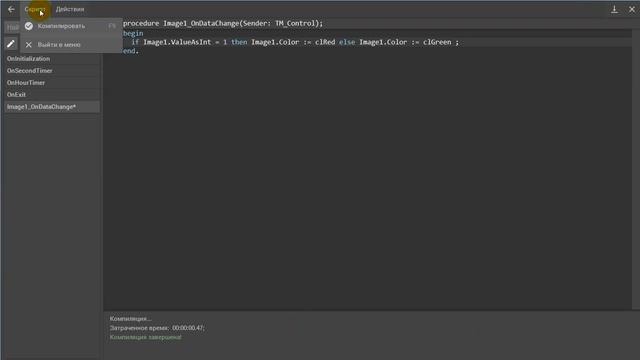Image resolution: width=640 pixels, height=360 pixels.
Task: Select OnExit in the script list
Action: (52, 94)
